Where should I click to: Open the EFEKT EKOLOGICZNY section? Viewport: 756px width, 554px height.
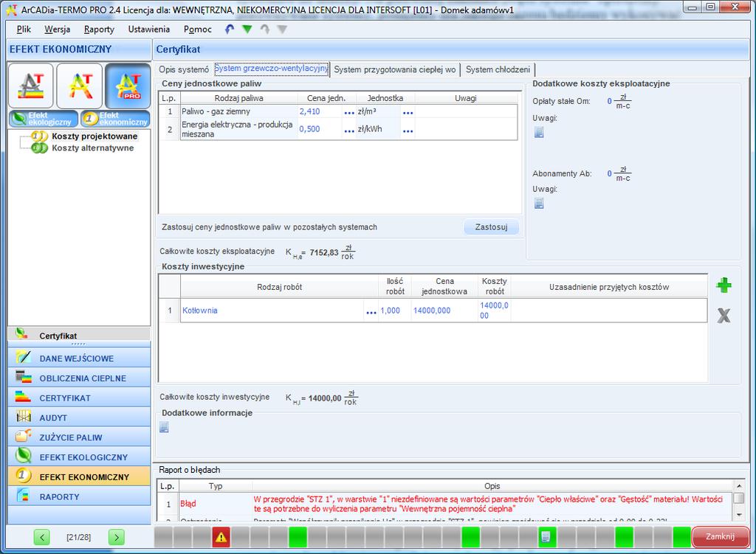coord(79,457)
